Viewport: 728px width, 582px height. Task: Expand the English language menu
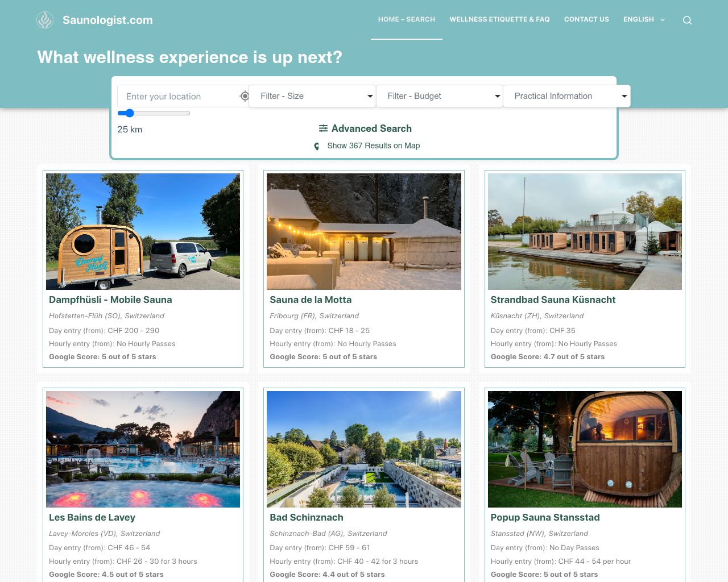(644, 19)
